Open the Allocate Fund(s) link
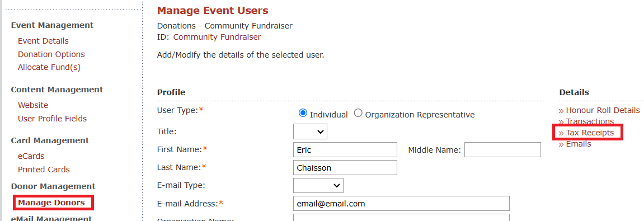The image size is (644, 221). tap(49, 67)
